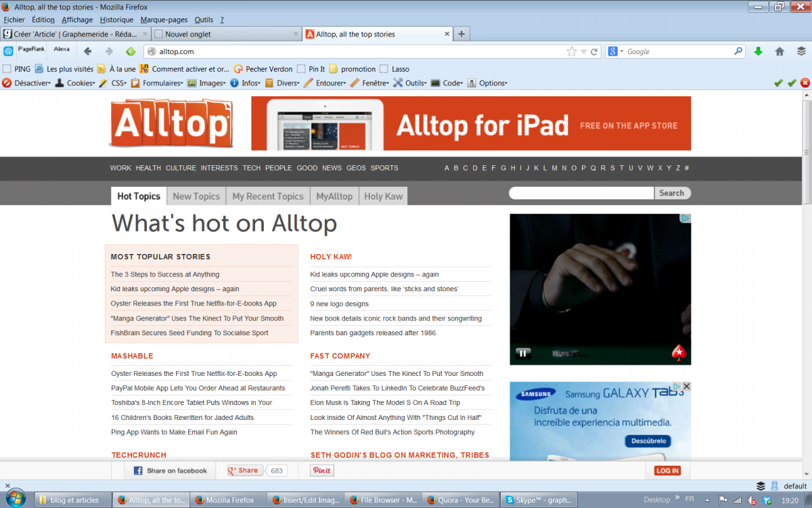The image size is (812, 508).
Task: Click the Google+ Share button
Action: [244, 470]
